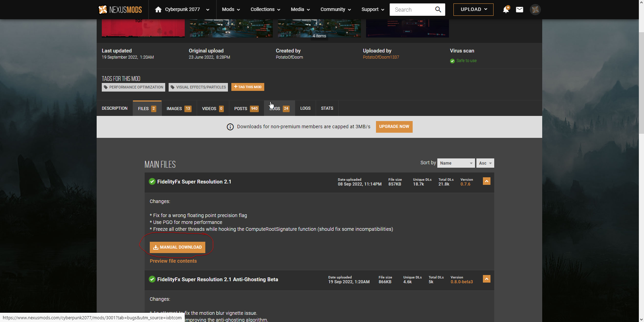Screen dimensions: 644x322
Task: Switch to the Description tab
Action: coord(114,108)
